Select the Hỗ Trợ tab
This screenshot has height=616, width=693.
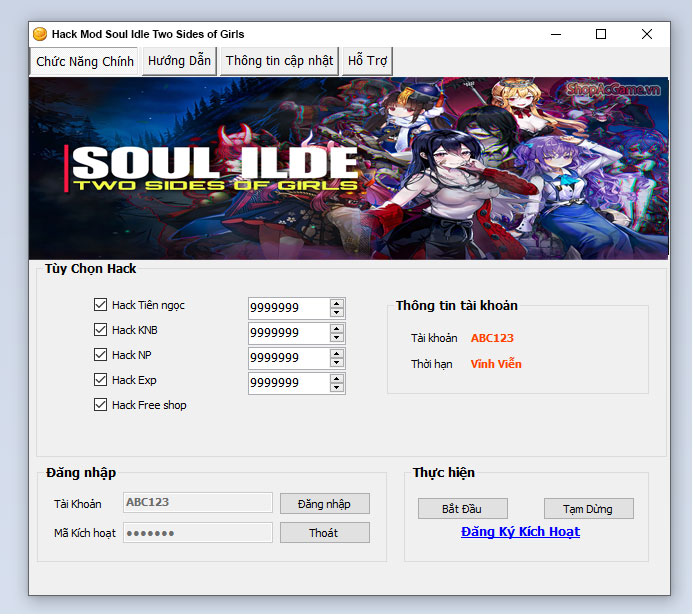pyautogui.click(x=367, y=61)
